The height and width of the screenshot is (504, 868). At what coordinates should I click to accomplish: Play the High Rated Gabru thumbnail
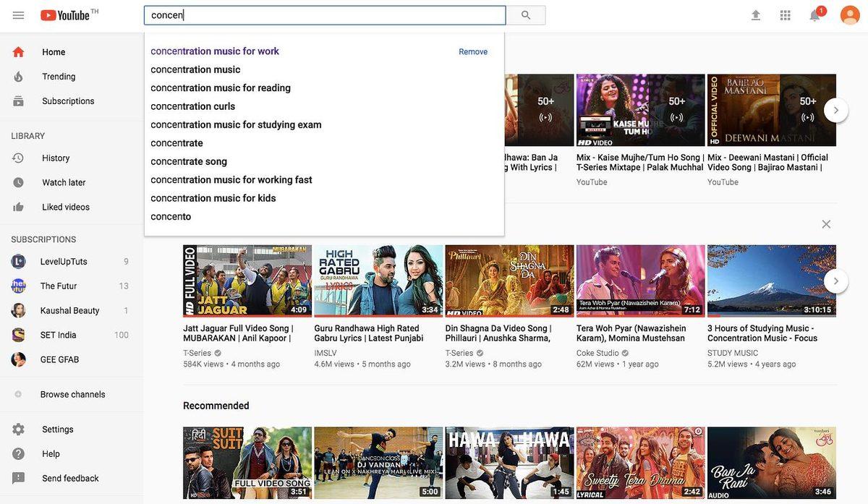378,281
